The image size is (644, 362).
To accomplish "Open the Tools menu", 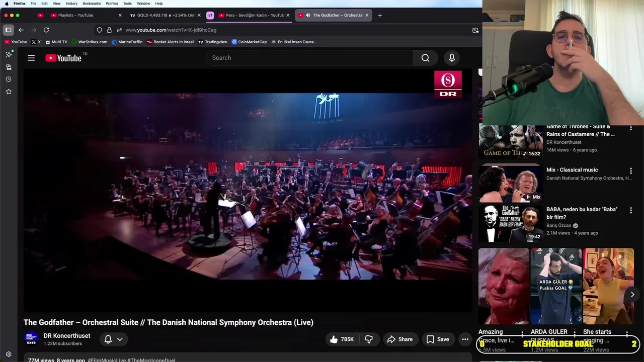I will click(127, 4).
